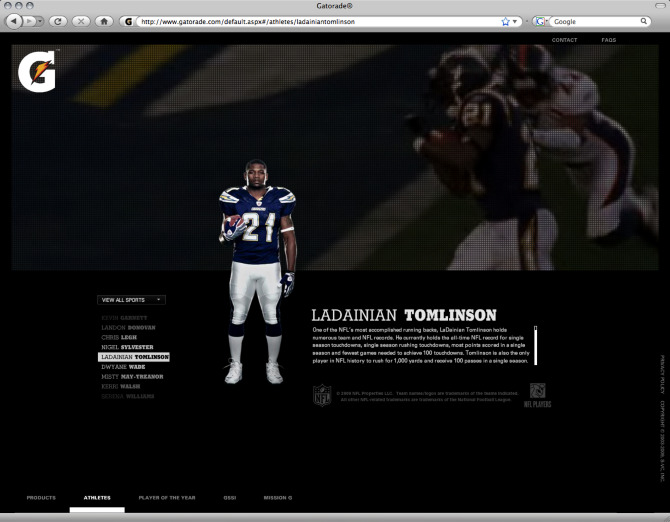Image resolution: width=670 pixels, height=522 pixels.
Task: Choose Landon Donovan in the athlete list
Action: click(128, 327)
